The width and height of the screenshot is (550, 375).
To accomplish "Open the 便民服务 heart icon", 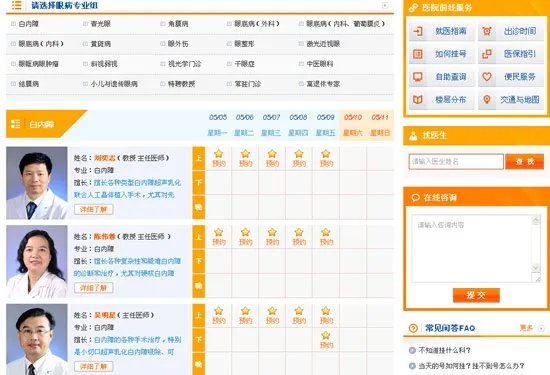I will pyautogui.click(x=487, y=77).
